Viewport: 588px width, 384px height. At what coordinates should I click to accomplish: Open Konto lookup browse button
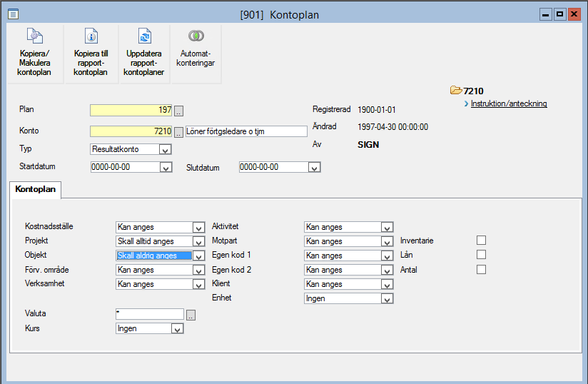(x=178, y=132)
